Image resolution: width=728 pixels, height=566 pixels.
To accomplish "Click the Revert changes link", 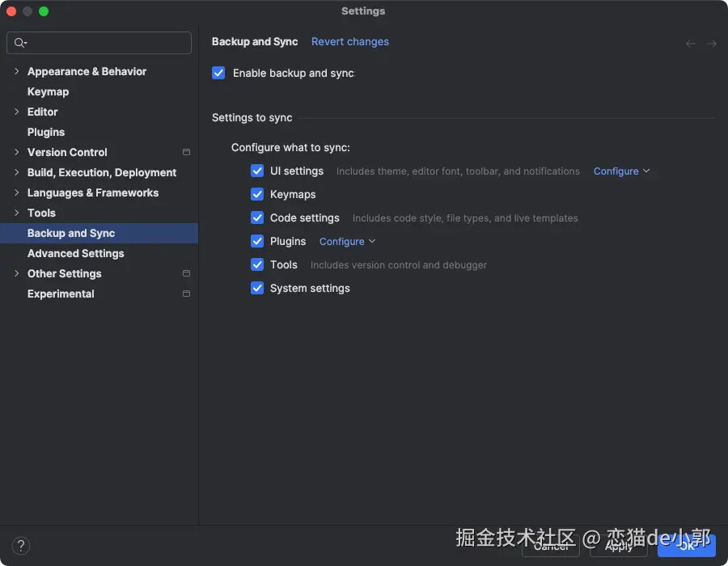I will [x=350, y=41].
